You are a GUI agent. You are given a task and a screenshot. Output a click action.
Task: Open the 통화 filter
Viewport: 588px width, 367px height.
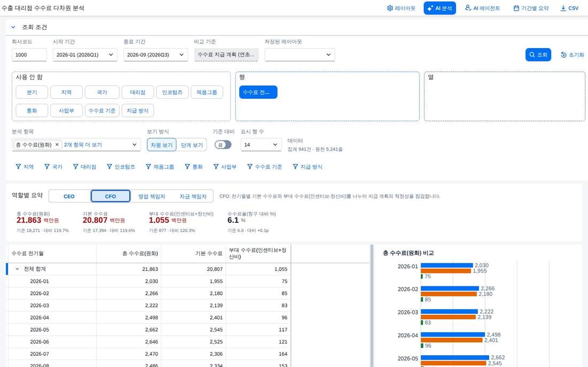tap(194, 167)
